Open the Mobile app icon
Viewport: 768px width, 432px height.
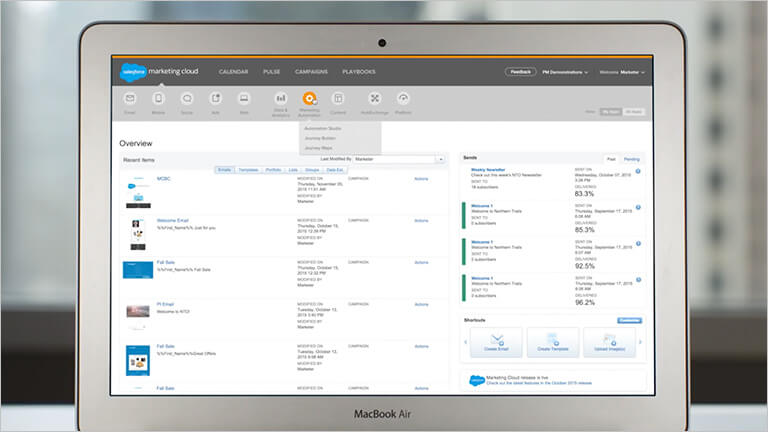[158, 99]
